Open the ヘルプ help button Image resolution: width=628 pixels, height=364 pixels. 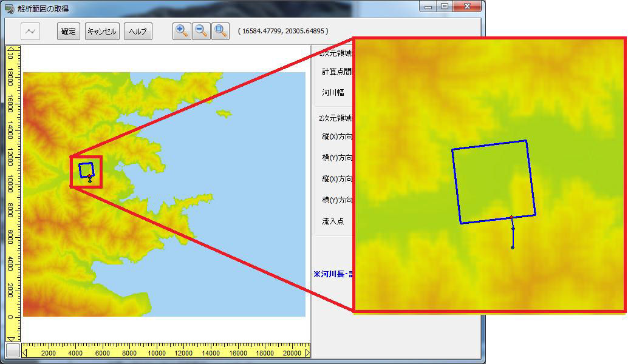(x=138, y=31)
